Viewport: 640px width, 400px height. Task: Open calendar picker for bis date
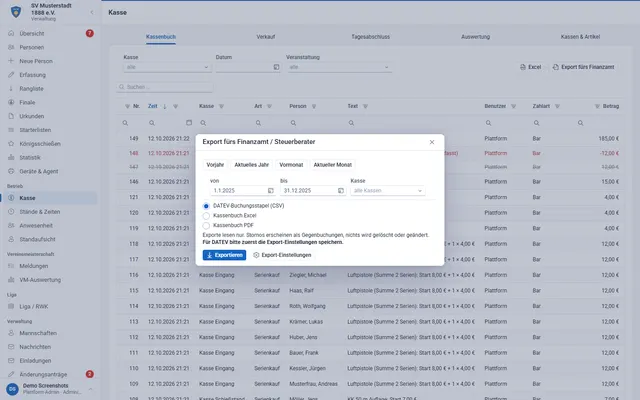pyautogui.click(x=341, y=191)
